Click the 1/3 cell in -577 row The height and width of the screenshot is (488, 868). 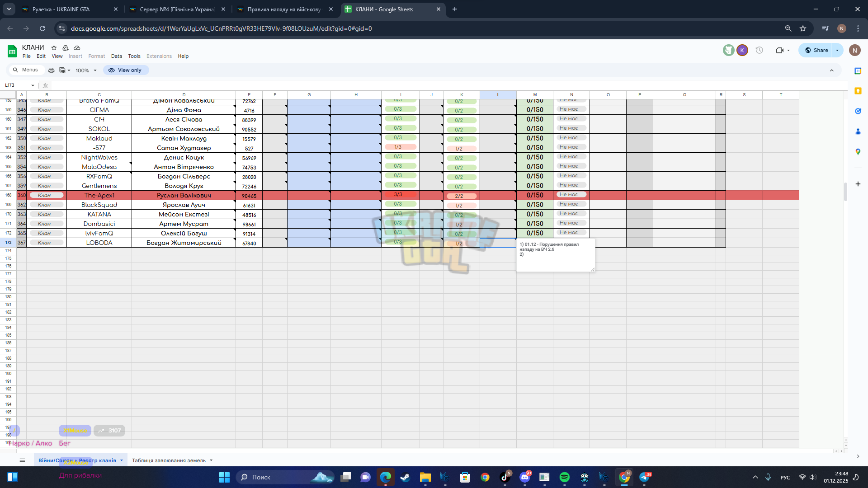401,147
